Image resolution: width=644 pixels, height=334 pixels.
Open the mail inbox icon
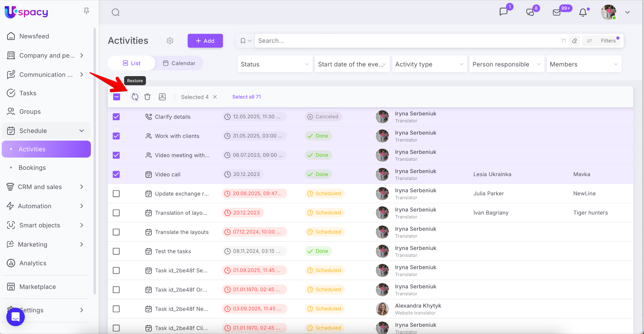click(x=557, y=13)
